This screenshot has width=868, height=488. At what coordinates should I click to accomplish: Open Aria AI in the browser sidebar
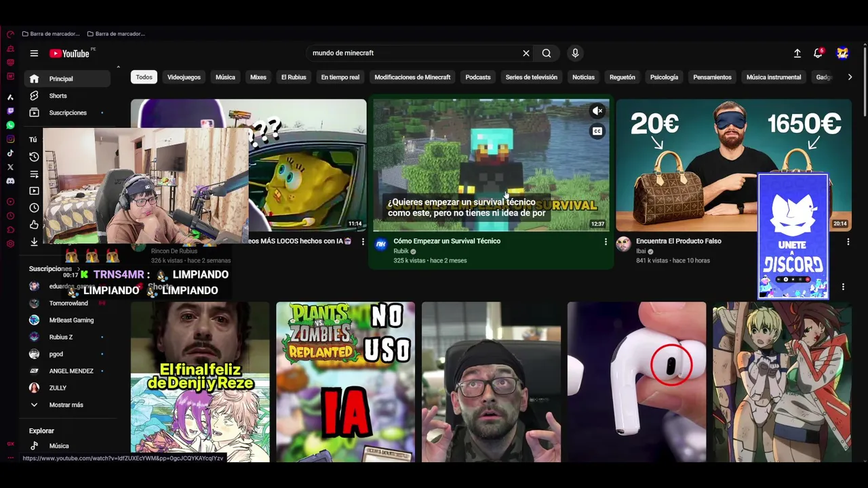[10, 97]
